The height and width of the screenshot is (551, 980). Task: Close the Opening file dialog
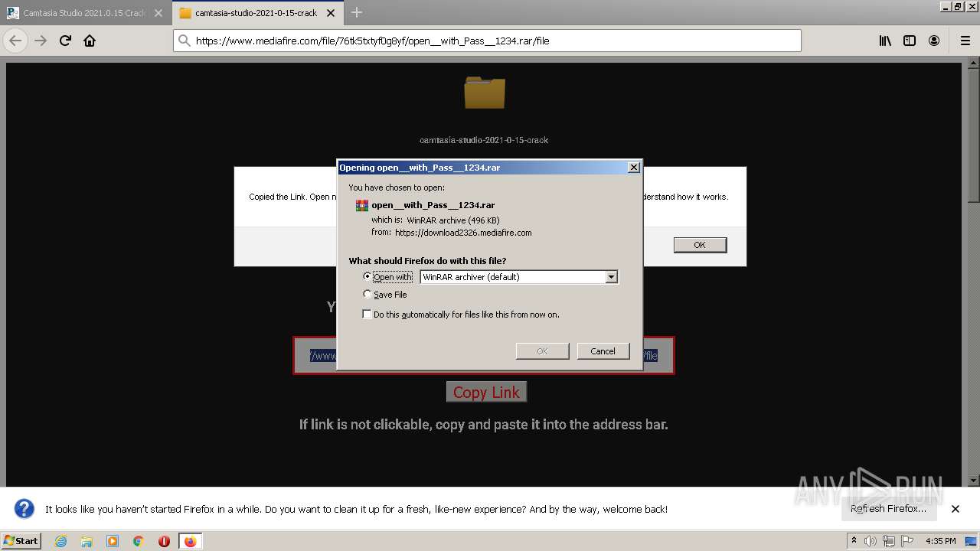point(634,167)
